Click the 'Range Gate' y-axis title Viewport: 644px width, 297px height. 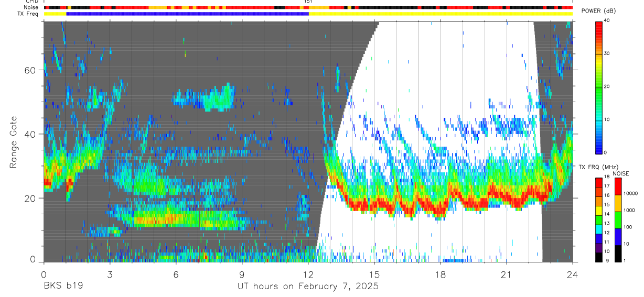(x=14, y=141)
